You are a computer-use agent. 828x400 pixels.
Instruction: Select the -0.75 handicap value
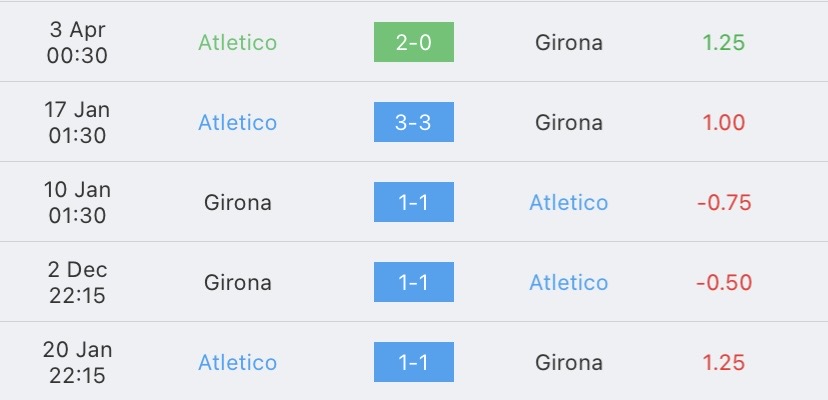click(x=724, y=202)
